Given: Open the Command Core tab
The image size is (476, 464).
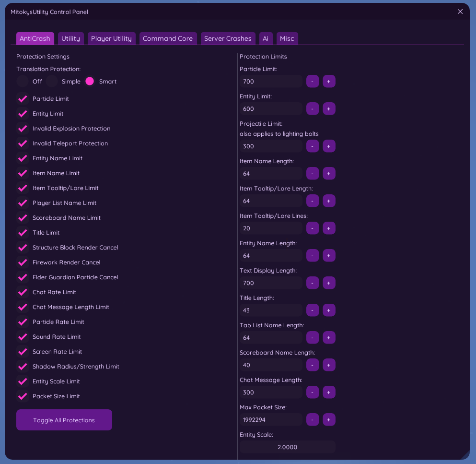Looking at the screenshot, I should click(168, 38).
